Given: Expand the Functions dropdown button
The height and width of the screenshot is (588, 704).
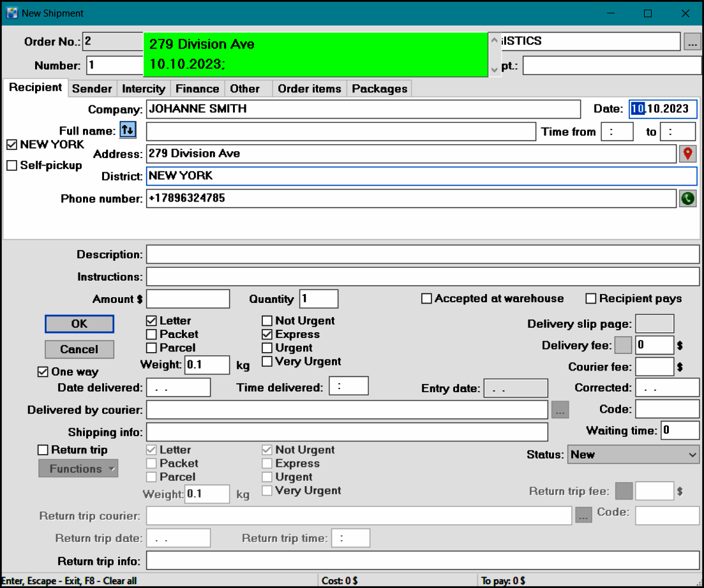Looking at the screenshot, I should (78, 469).
